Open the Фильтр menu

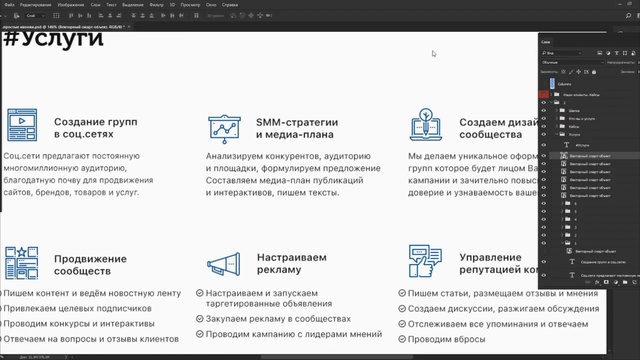coord(156,5)
